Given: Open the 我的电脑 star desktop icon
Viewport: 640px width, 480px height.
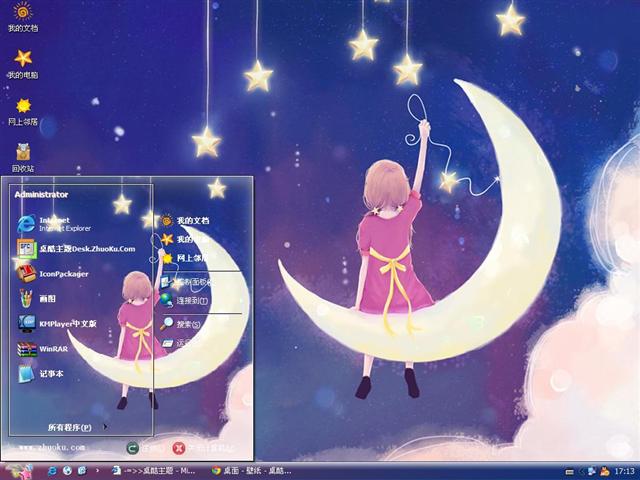Looking at the screenshot, I should pos(23,64).
